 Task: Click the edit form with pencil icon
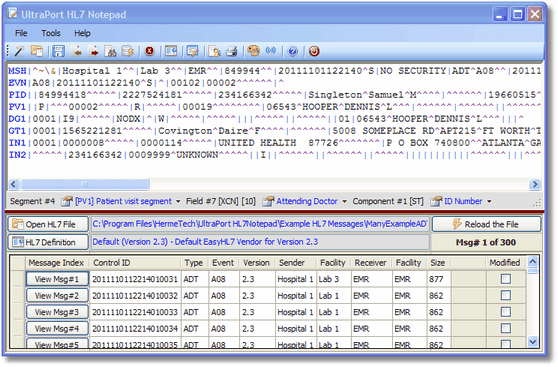point(193,51)
